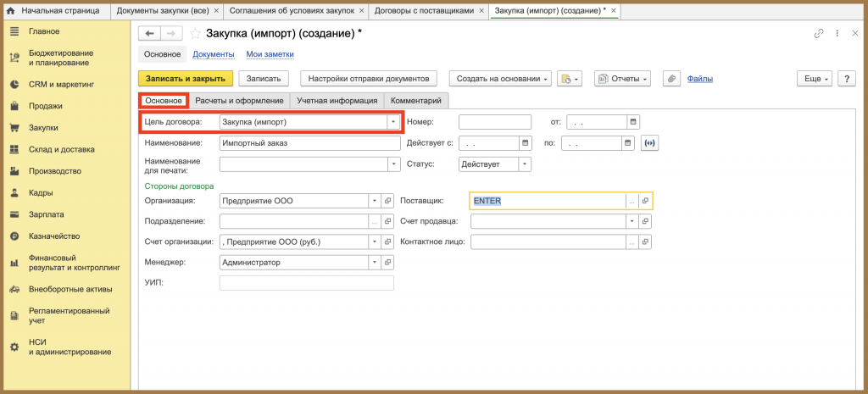Open the Еще menu
This screenshot has width=868, height=394.
click(815, 79)
